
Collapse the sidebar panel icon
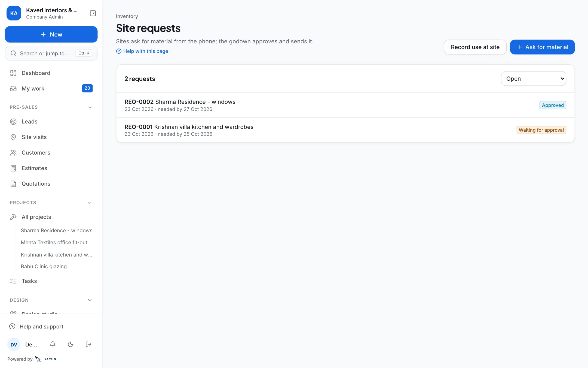tap(93, 13)
